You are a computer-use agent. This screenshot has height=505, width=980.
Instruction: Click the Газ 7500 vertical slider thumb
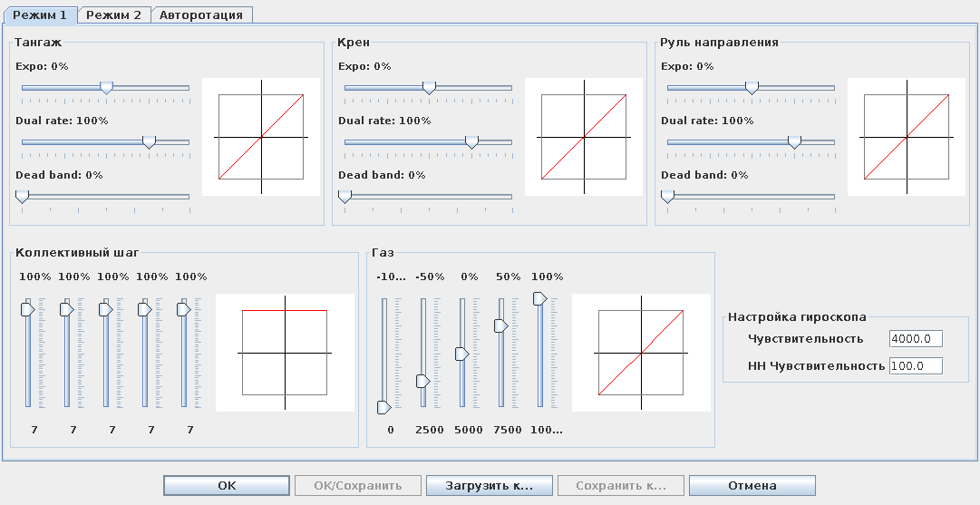pos(500,325)
